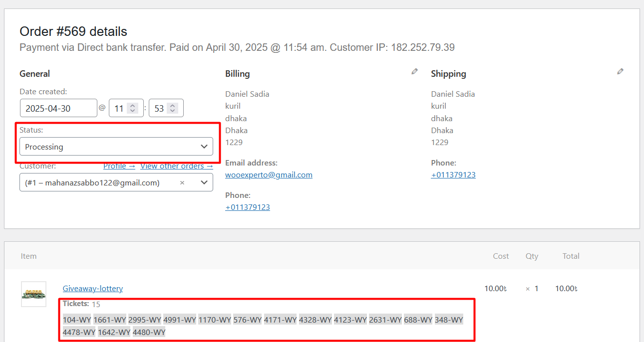Click the billing phone number link

pyautogui.click(x=248, y=207)
